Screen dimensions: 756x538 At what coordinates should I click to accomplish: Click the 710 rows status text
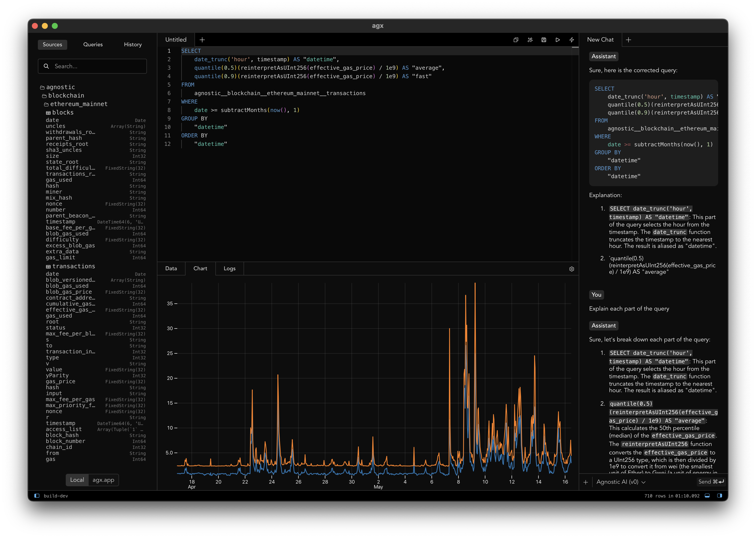(672, 496)
